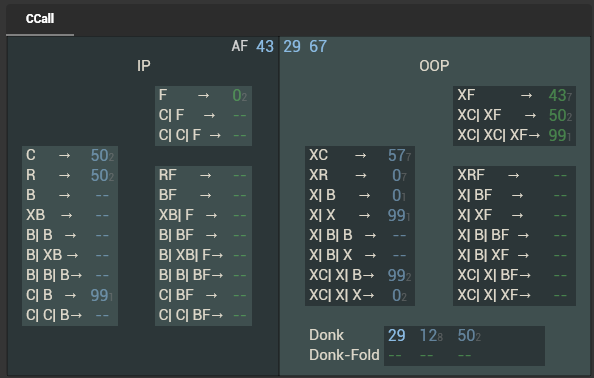Select the IP 'B| BF' stat row
594x378 pixels.
(203, 235)
